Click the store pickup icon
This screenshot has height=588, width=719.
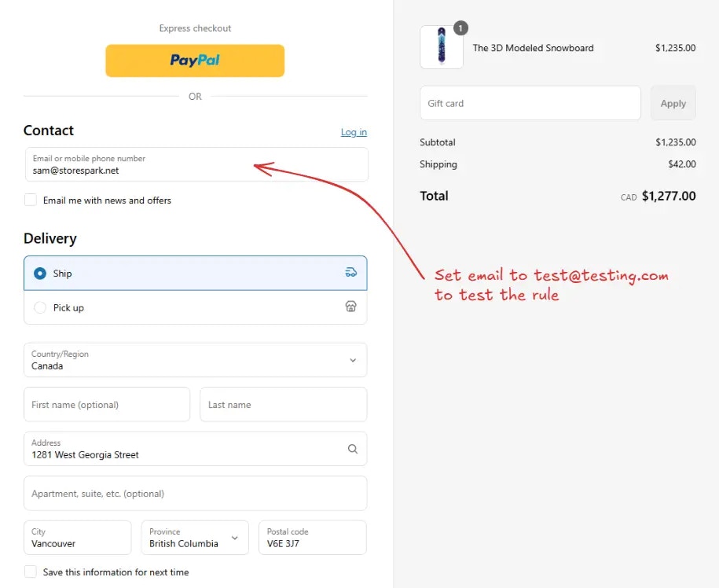click(350, 307)
